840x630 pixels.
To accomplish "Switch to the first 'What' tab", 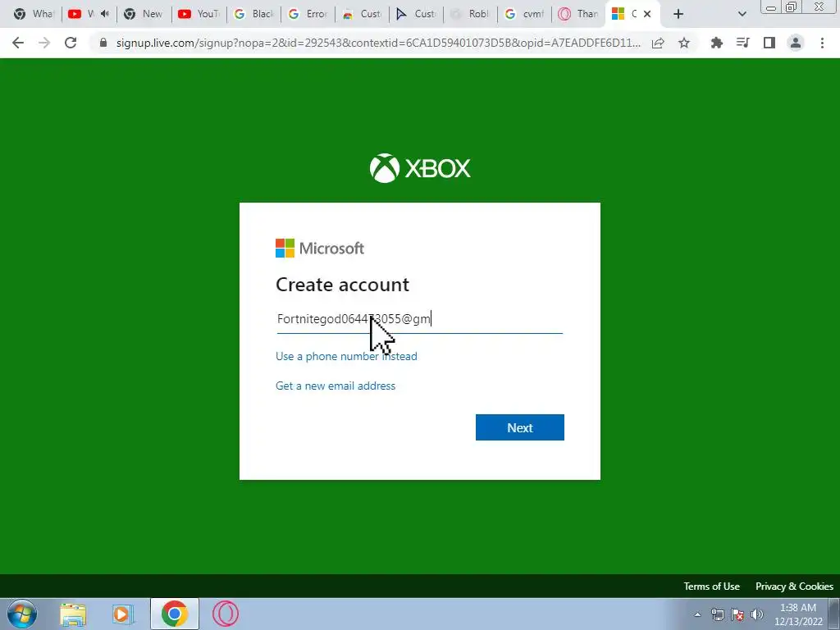I will coord(33,14).
